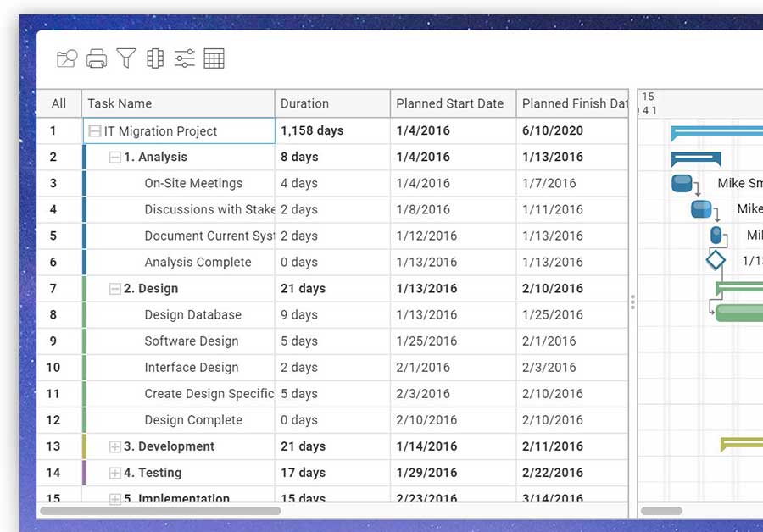Click the 2/11/2016 finish date cell
The height and width of the screenshot is (532, 763).
(572, 446)
